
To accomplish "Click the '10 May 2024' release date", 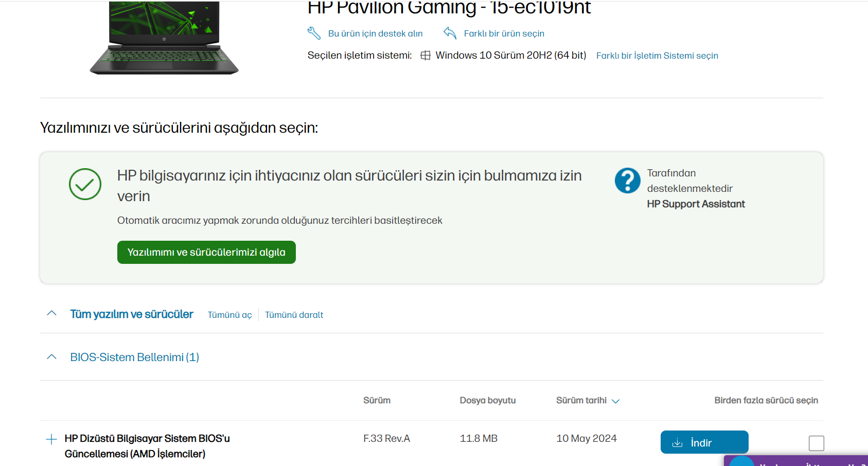I will [x=587, y=439].
